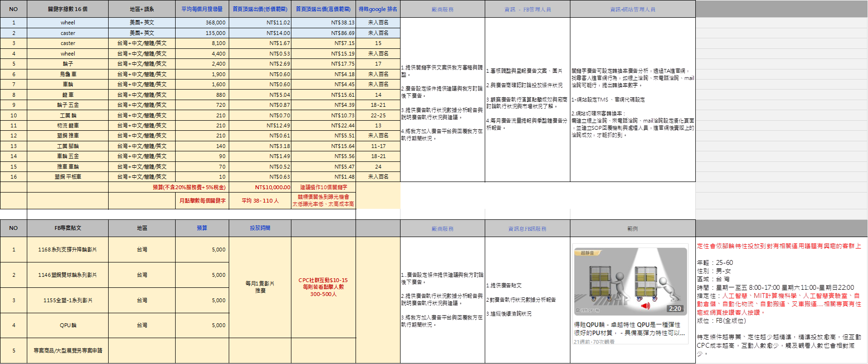Image resolution: width=868 pixels, height=364 pixels.
Task: Click the 建議操作10個關鍵字 cell
Action: [323, 187]
